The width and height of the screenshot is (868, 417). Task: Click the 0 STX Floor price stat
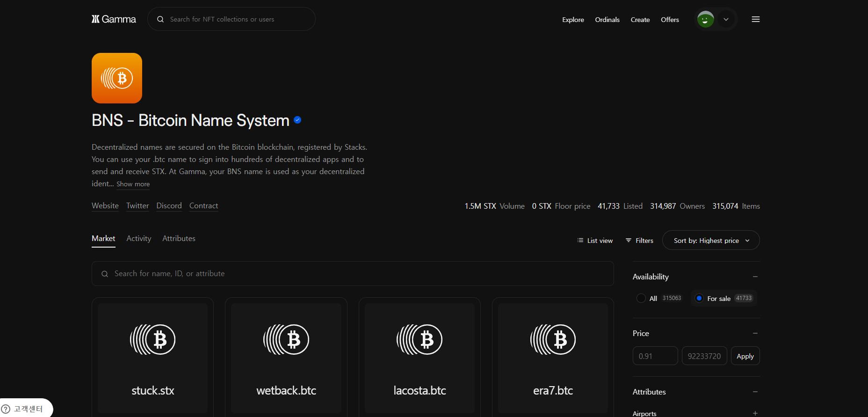(561, 206)
